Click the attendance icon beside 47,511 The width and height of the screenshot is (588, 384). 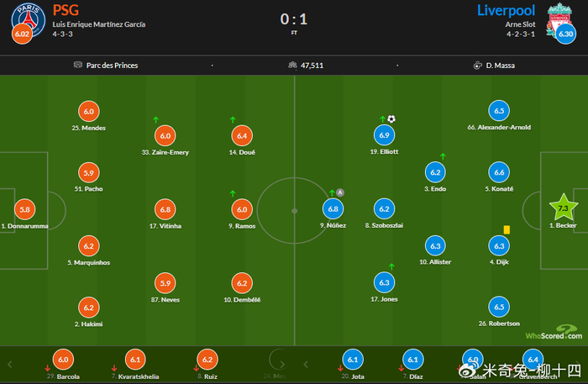click(291, 65)
